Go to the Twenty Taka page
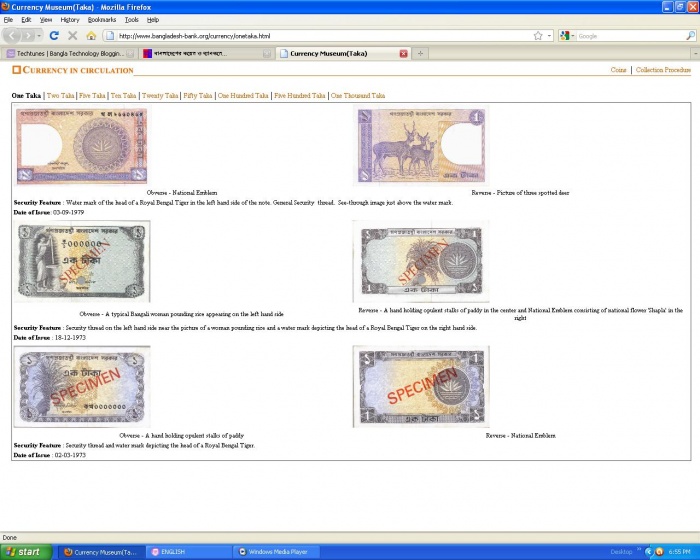This screenshot has height=560, width=700. [160, 96]
